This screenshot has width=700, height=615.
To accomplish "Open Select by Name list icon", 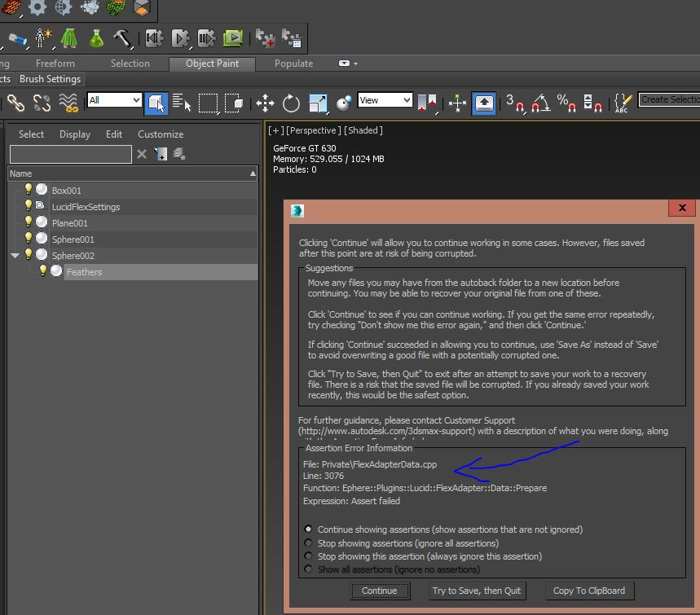I will pyautogui.click(x=182, y=103).
